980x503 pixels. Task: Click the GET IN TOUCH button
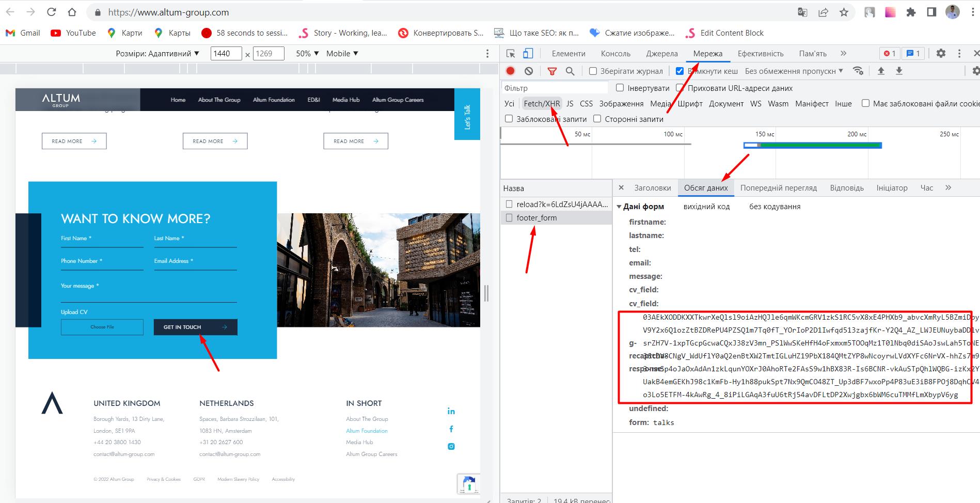pos(195,327)
